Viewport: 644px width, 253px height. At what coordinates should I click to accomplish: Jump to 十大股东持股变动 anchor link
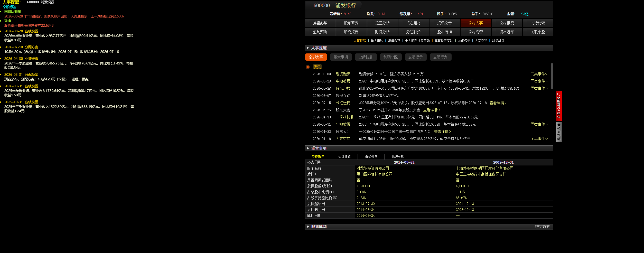click(417, 41)
